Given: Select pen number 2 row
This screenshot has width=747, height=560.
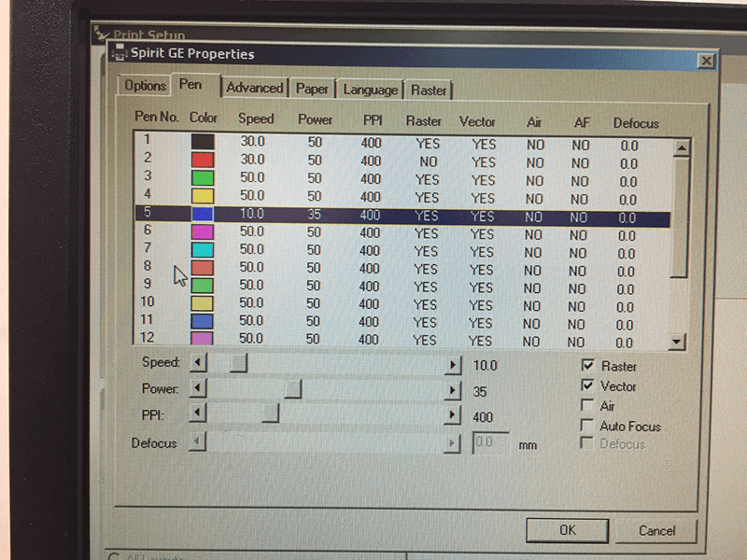Looking at the screenshot, I should point(402,160).
